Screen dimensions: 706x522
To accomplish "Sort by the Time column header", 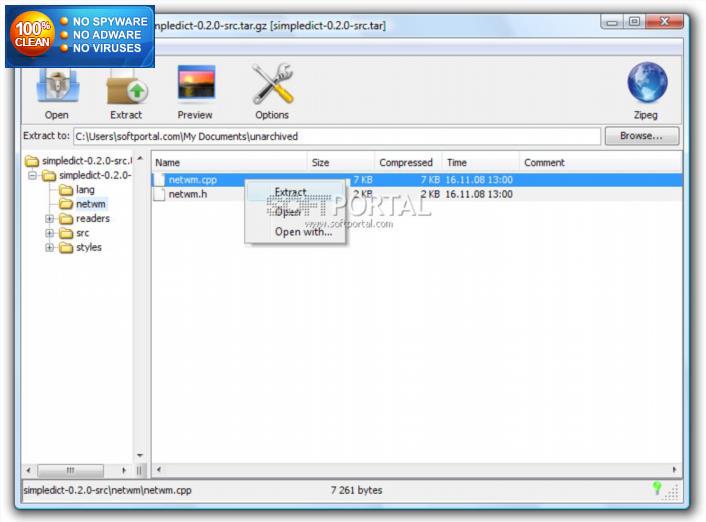I will [481, 163].
